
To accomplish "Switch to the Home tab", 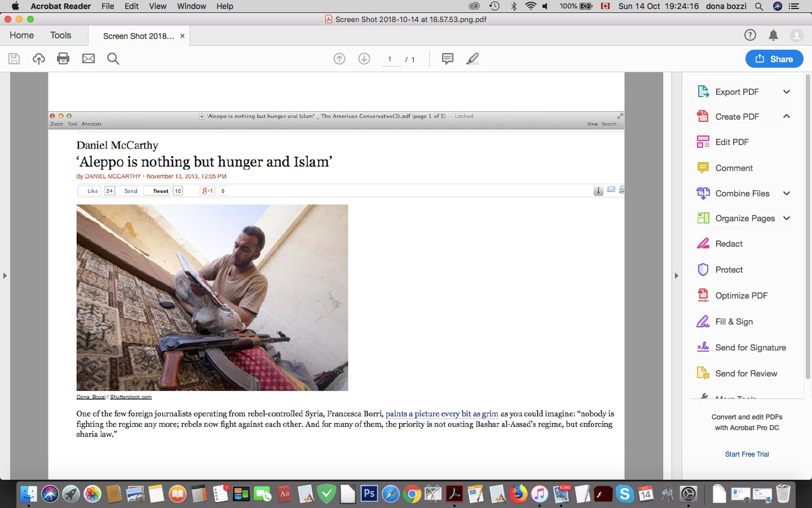I will 21,35.
